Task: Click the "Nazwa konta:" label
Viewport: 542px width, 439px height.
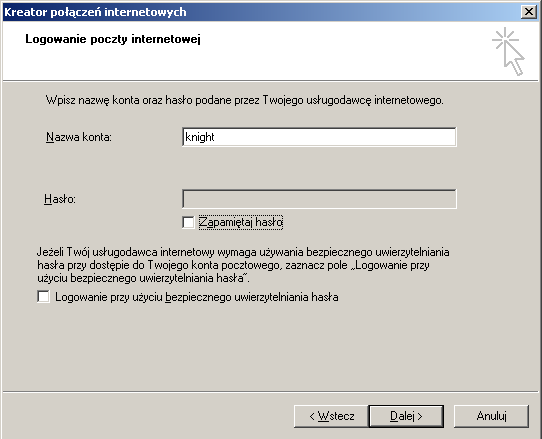Action: [x=79, y=137]
